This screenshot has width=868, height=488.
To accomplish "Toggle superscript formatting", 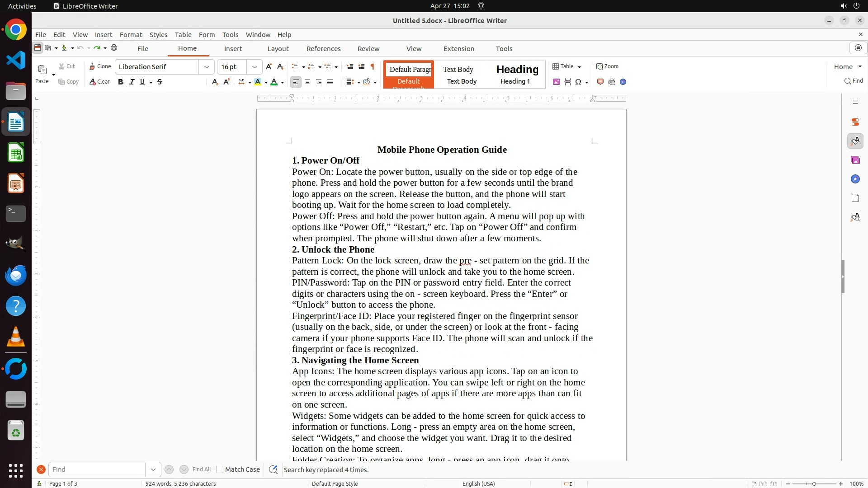I will (x=226, y=82).
